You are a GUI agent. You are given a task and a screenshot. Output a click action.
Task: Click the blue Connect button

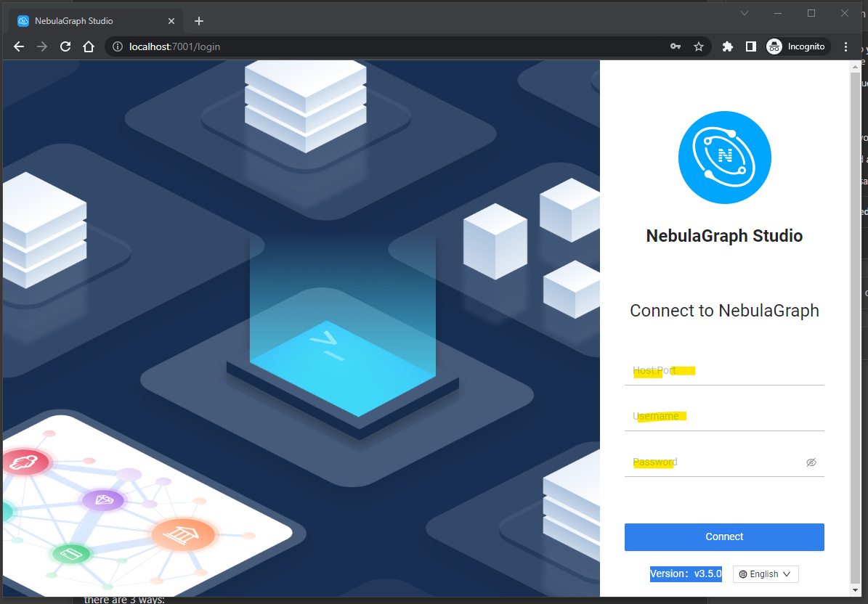tap(724, 536)
